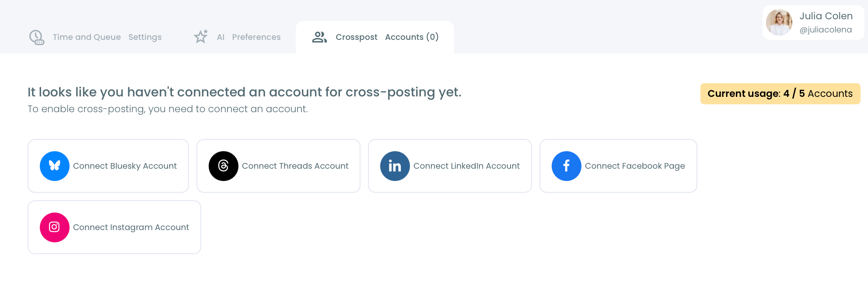Click the Crosspost people icon
Screen dimensions: 868x298
pyautogui.click(x=319, y=37)
